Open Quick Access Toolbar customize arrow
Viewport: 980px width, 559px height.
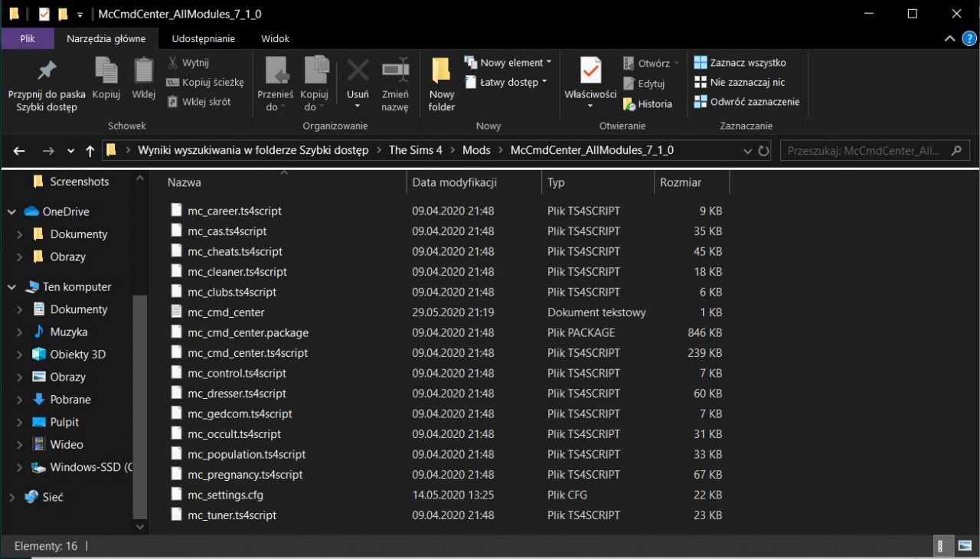pyautogui.click(x=80, y=14)
